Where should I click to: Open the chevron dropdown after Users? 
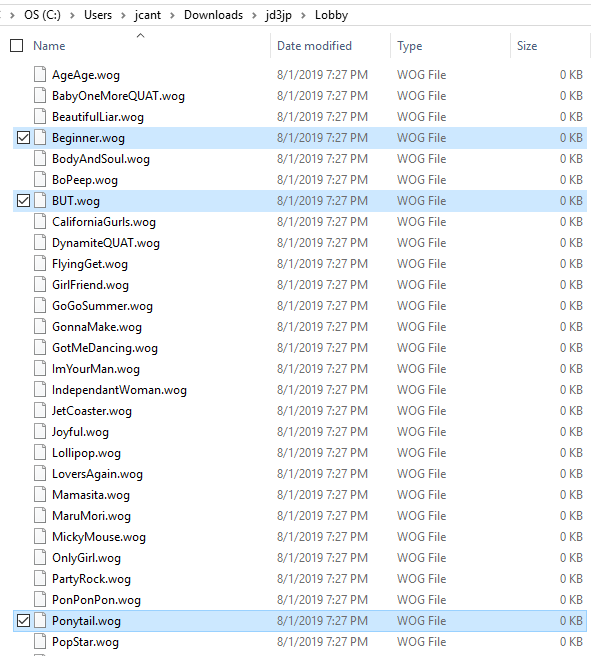pos(123,15)
